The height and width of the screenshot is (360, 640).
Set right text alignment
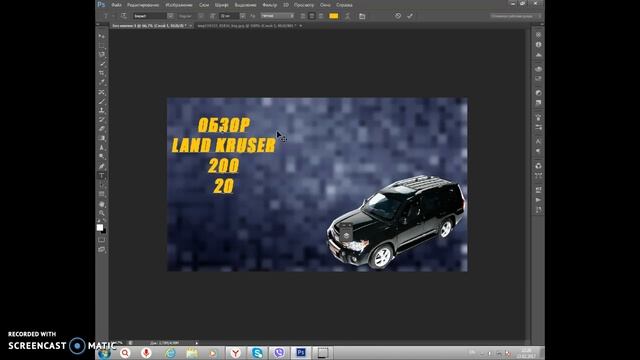[321, 16]
